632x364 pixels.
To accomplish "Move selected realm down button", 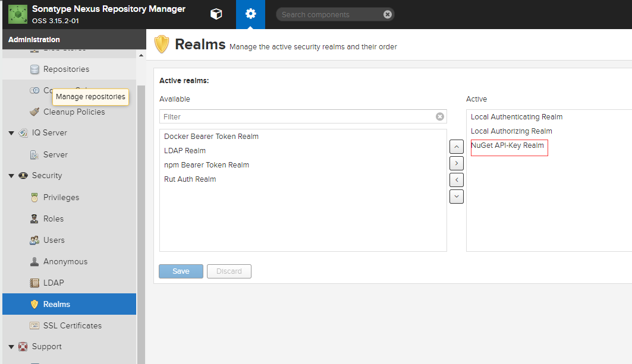I will point(456,197).
